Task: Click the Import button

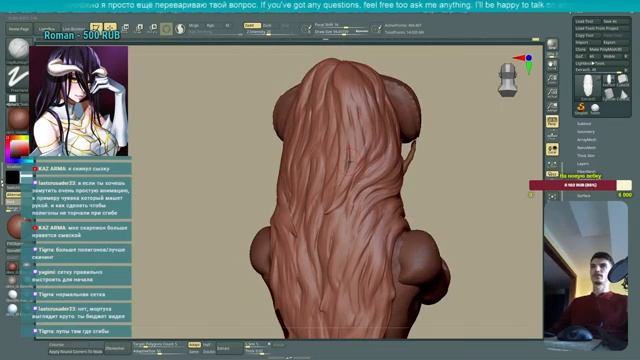Action: [x=586, y=42]
